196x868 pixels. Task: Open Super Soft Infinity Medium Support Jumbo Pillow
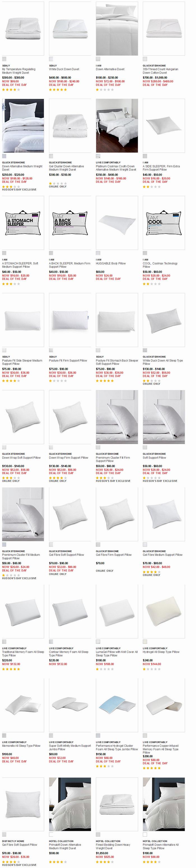(70, 748)
